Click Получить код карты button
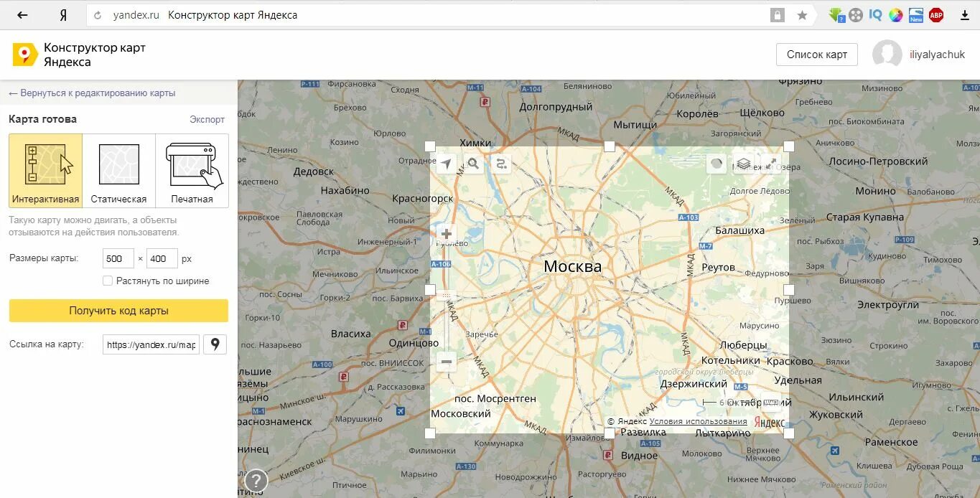 pos(118,311)
